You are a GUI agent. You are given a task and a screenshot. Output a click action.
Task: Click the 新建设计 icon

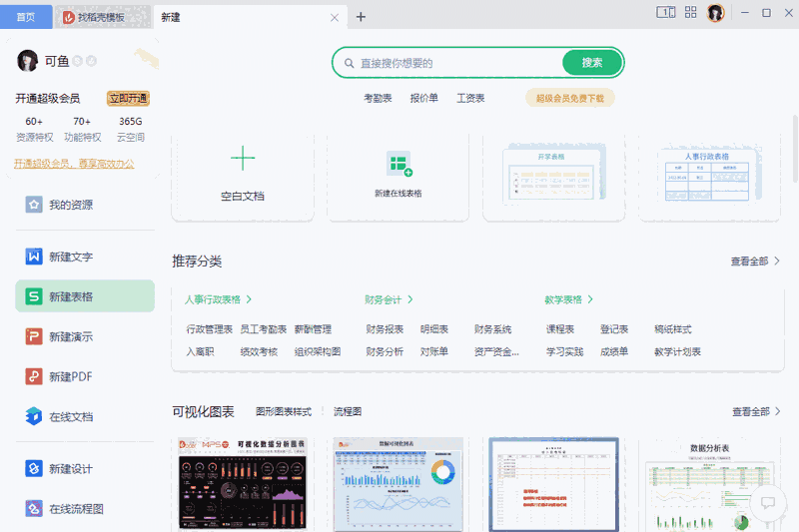[34, 468]
